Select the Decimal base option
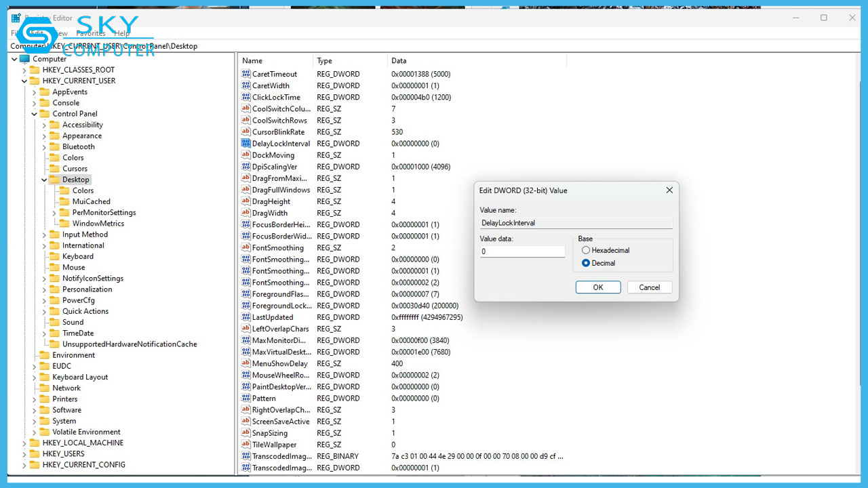The height and width of the screenshot is (488, 868). 586,263
